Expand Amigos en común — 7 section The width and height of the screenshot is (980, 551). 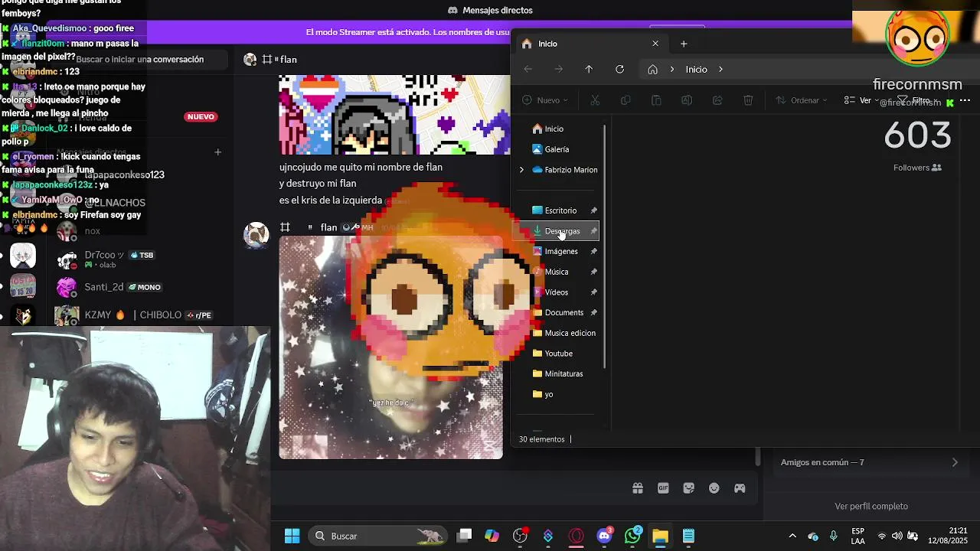pos(871,462)
